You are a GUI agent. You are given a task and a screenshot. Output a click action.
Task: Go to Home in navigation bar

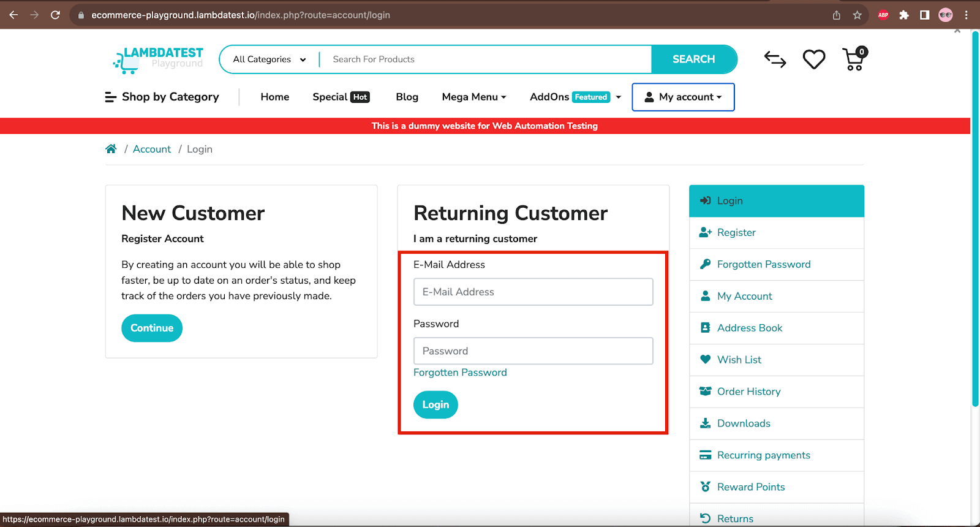click(275, 97)
